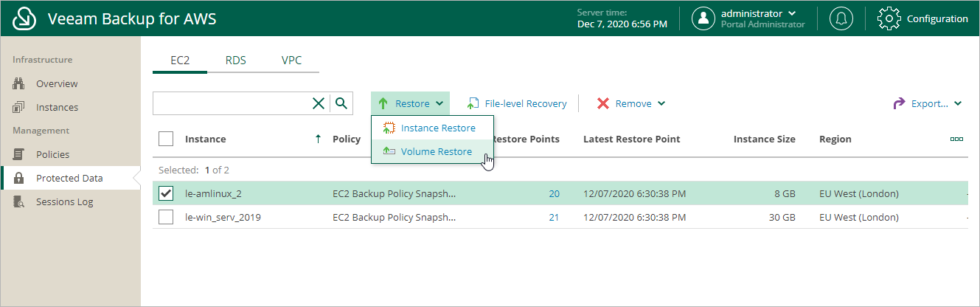Image resolution: width=980 pixels, height=307 pixels.
Task: Click the server time Dec 7, 2020 text
Action: 622,24
